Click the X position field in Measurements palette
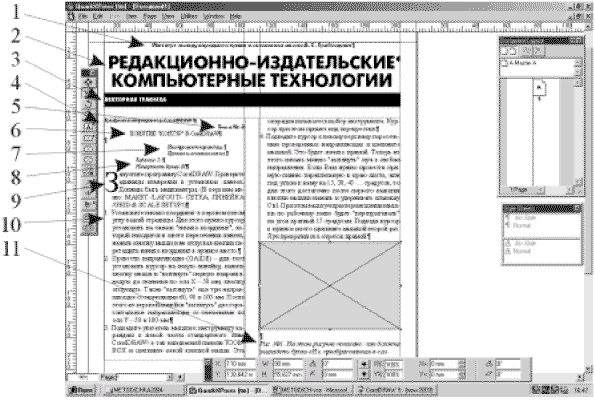 (240, 364)
